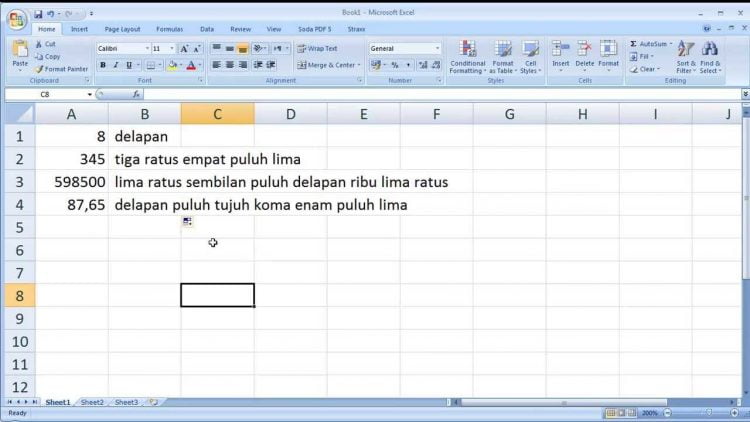Open Sort & Filter options
Screen dimensions: 750x422
point(686,57)
